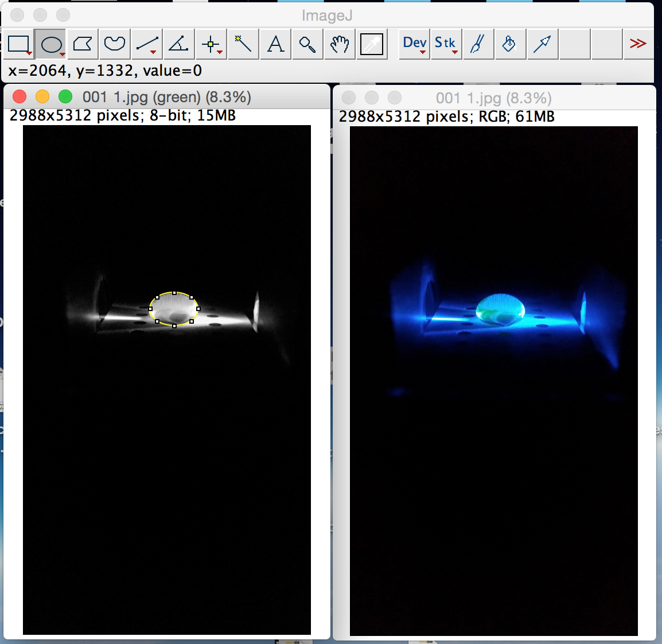Select the Flood Fill bucket tool
Screen dimensions: 662x644
[x=509, y=44]
